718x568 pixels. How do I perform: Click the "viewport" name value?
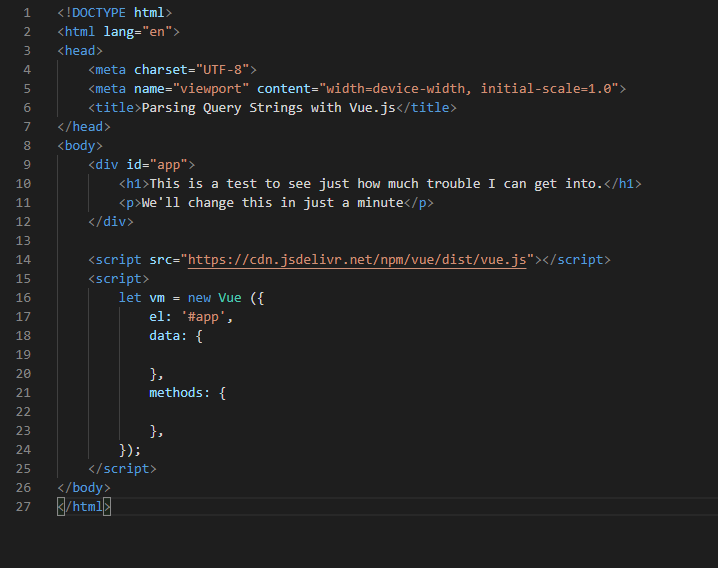211,89
